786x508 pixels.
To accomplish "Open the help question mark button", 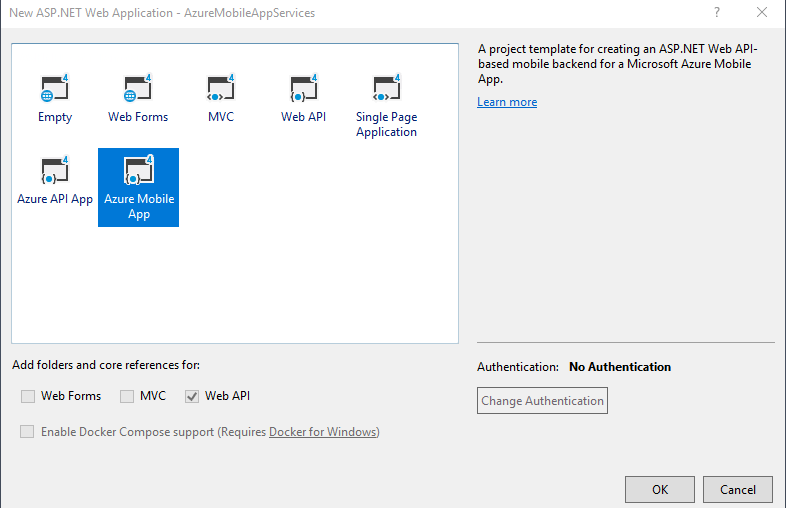I will tap(717, 13).
